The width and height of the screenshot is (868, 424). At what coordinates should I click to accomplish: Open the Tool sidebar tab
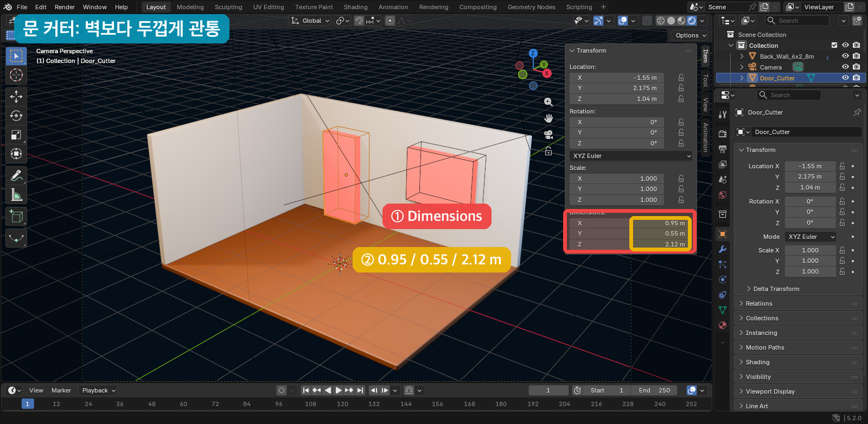click(x=705, y=80)
